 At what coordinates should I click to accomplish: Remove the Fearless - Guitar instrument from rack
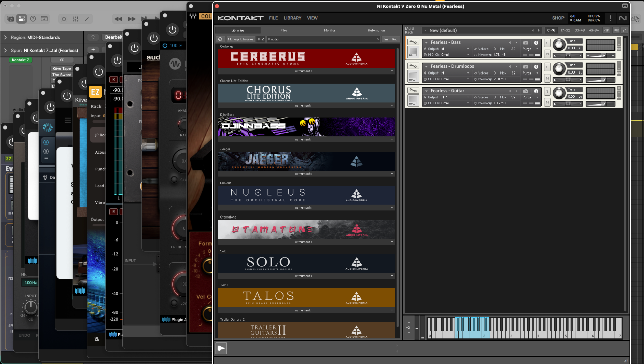[619, 88]
